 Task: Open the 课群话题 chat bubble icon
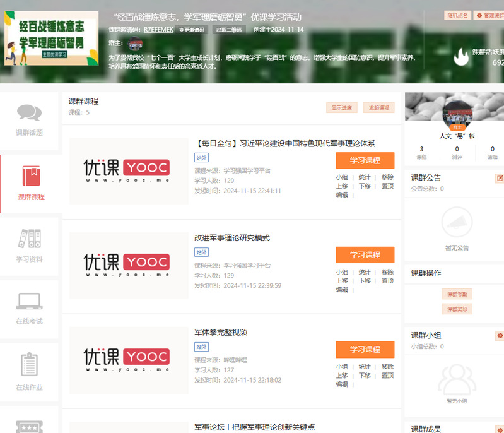pyautogui.click(x=29, y=112)
